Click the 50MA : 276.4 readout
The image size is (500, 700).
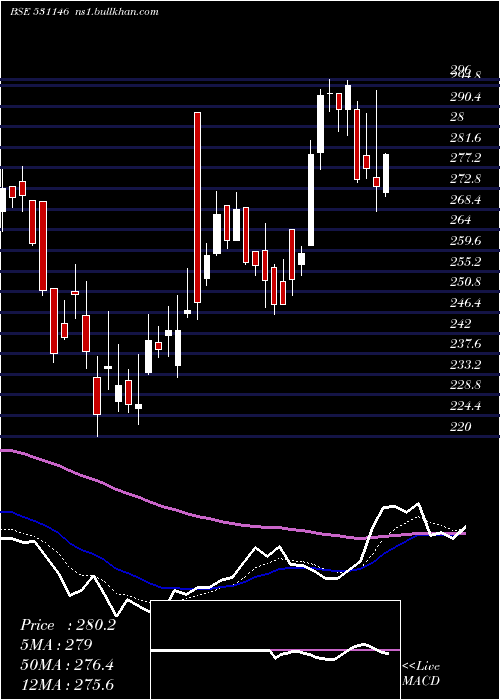67,665
